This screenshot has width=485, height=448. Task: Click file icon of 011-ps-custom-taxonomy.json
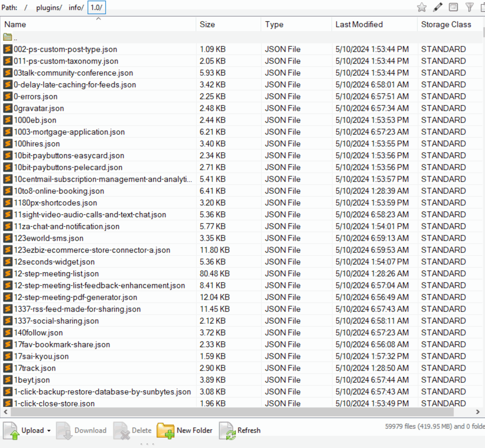click(x=7, y=61)
